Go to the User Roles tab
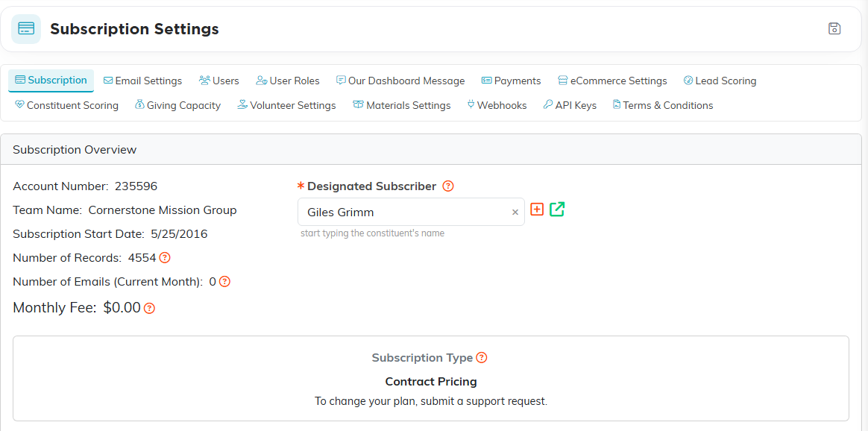868x431 pixels. (288, 81)
